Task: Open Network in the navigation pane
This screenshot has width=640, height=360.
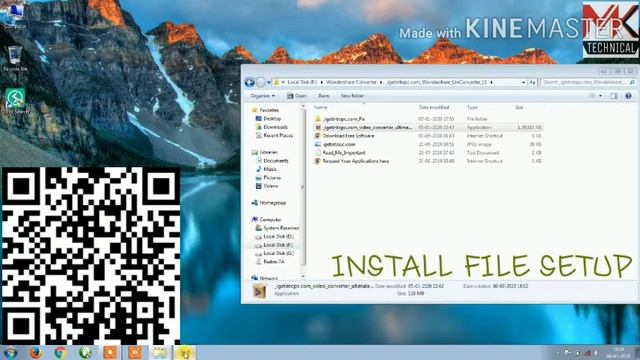Action: pos(269,278)
